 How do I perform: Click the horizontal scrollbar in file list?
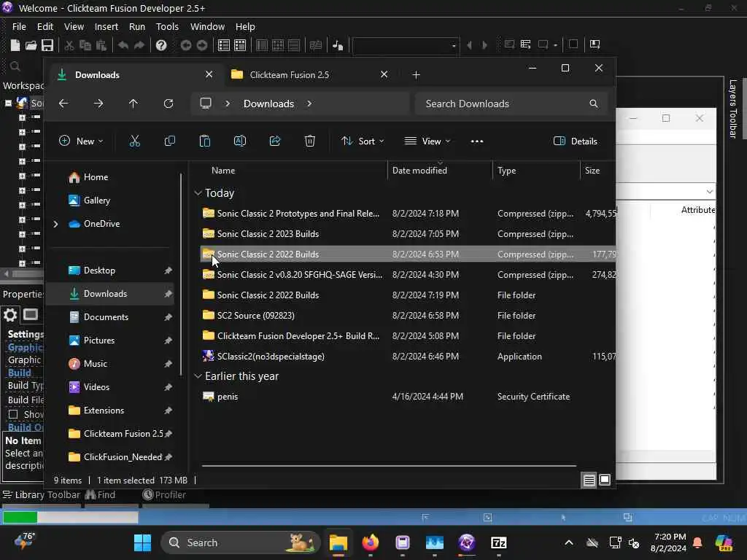point(389,465)
